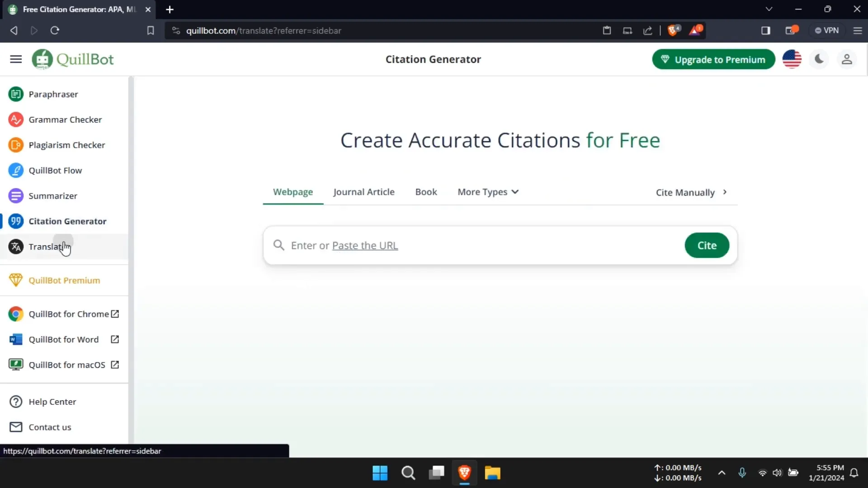Open the Translator tool
The height and width of the screenshot is (488, 868).
click(49, 247)
